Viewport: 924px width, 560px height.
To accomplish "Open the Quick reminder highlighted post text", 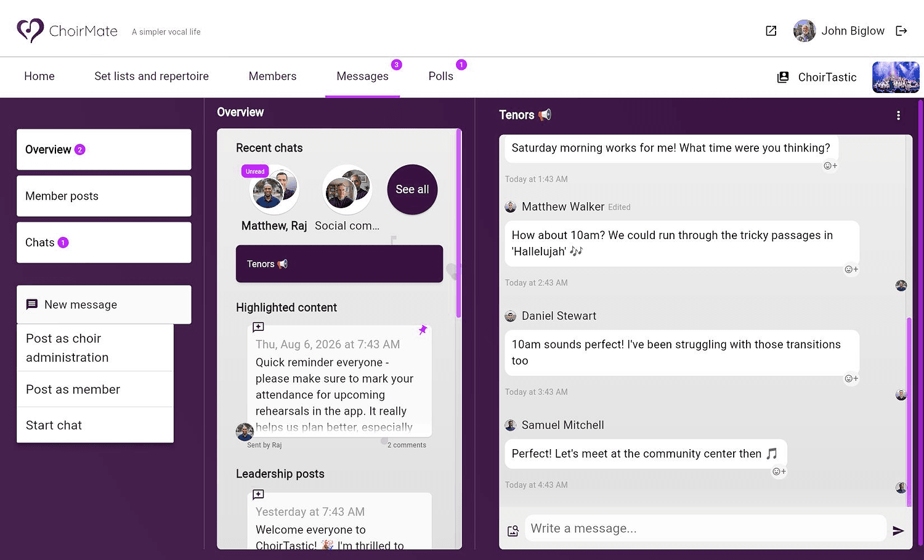I will point(334,394).
